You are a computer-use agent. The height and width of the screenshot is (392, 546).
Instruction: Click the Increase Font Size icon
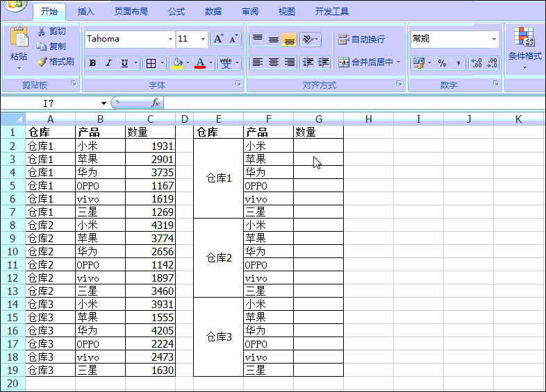(218, 39)
